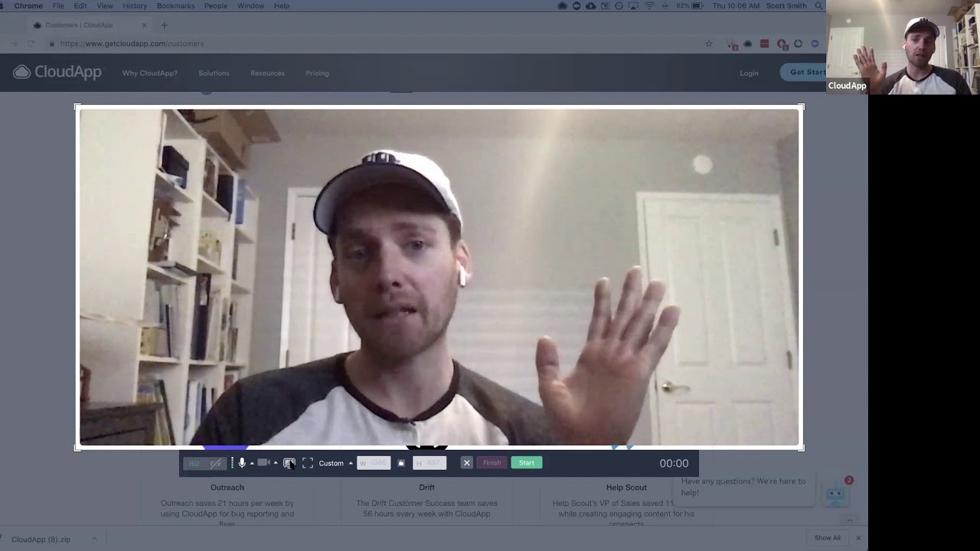
Task: Bookmark this page with the star icon
Action: tap(709, 44)
